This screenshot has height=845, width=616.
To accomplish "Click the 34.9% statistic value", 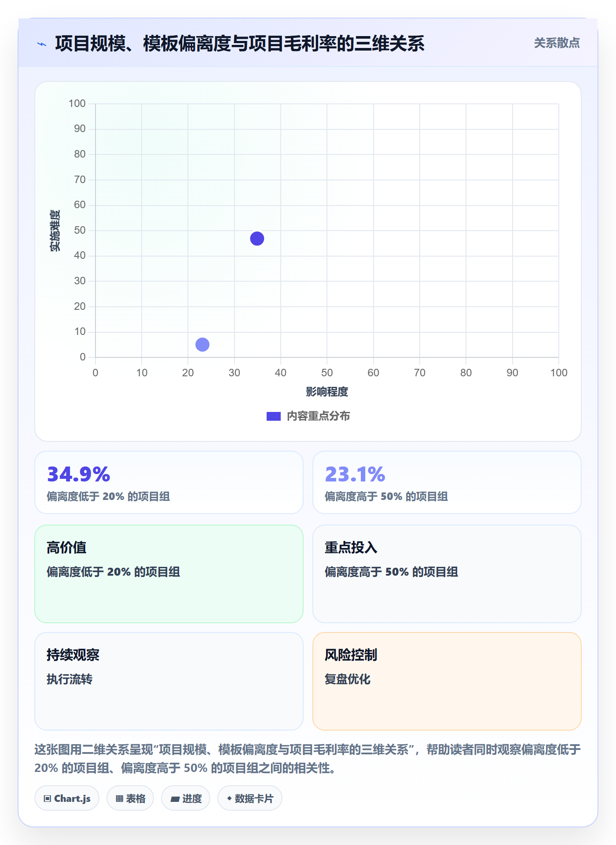I will [79, 474].
